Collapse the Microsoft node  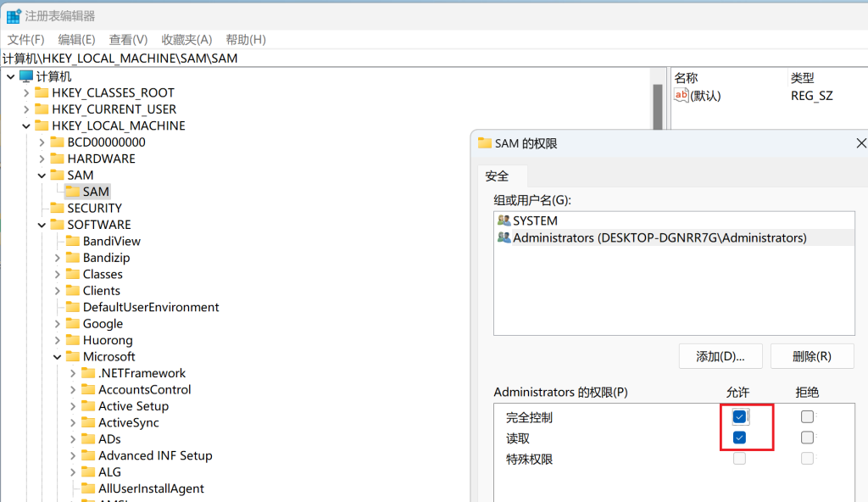(57, 357)
